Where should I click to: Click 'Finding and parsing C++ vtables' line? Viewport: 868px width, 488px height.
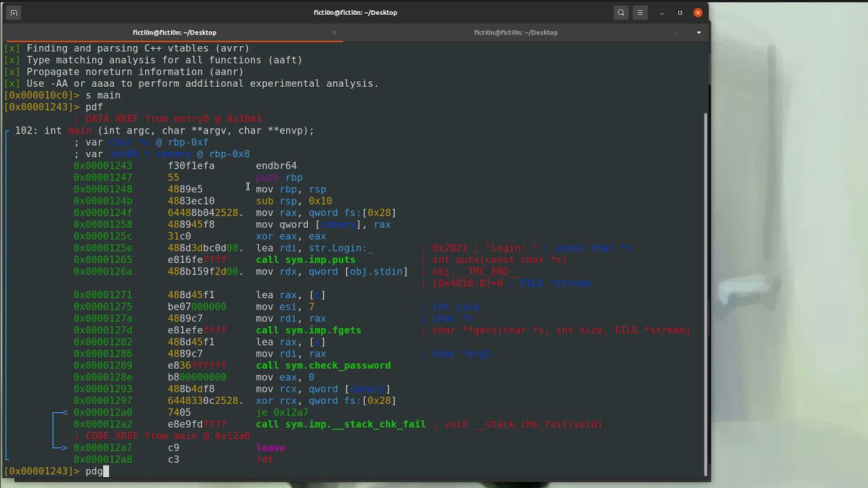click(127, 48)
